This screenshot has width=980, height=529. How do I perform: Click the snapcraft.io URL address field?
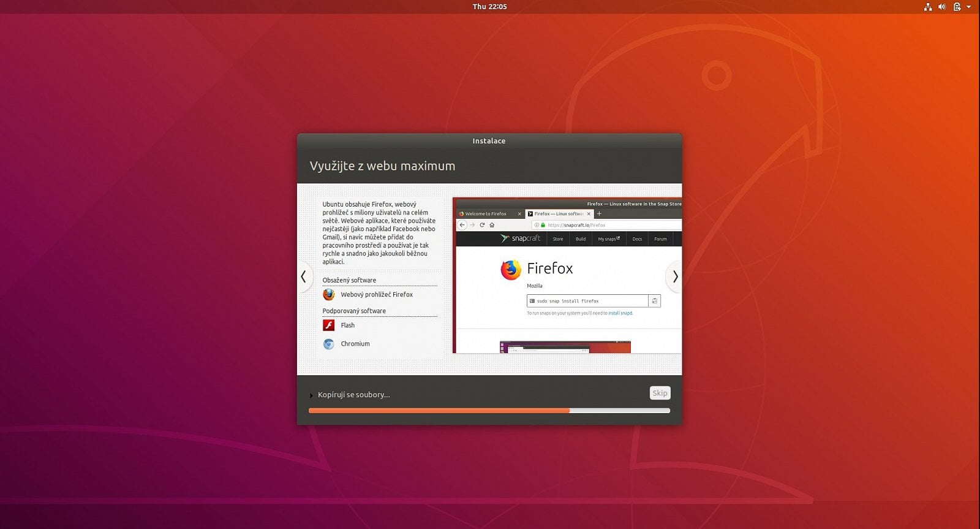(x=606, y=225)
